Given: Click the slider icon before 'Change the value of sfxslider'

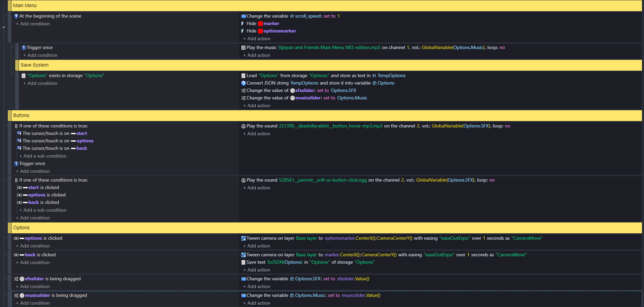Looking at the screenshot, I should click(x=243, y=91).
